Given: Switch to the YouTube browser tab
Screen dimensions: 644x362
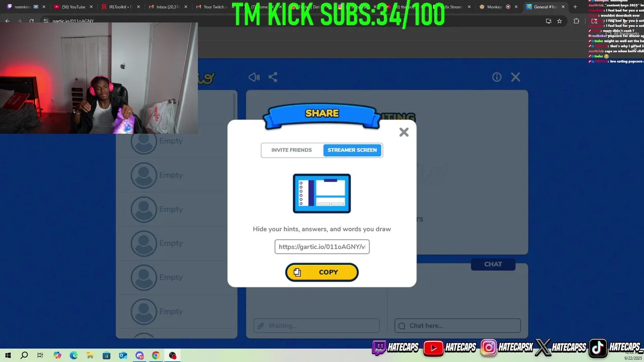Looking at the screenshot, I should coord(73,7).
